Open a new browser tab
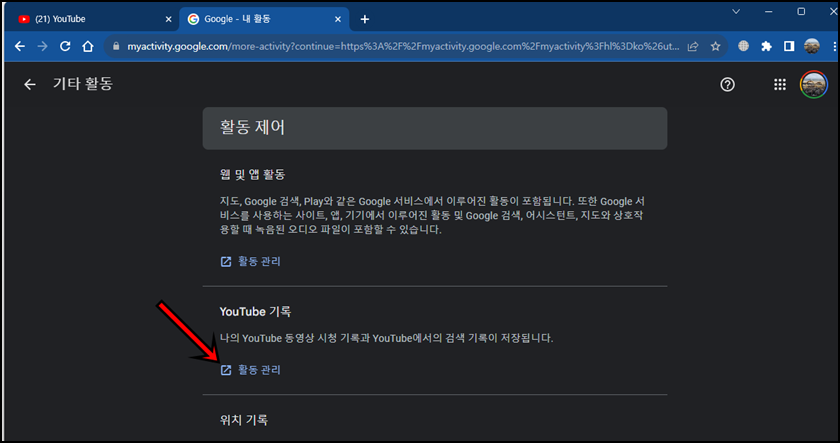 click(365, 19)
